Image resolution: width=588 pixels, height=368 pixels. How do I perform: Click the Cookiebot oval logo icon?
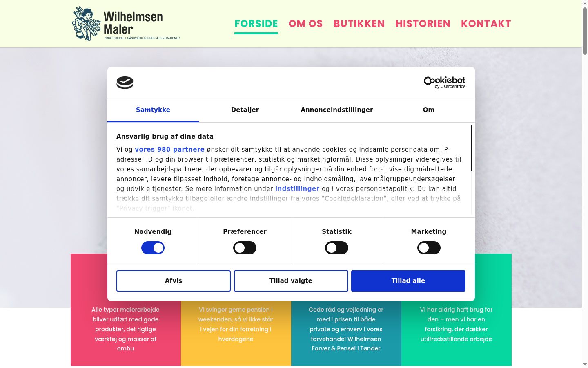pyautogui.click(x=125, y=83)
